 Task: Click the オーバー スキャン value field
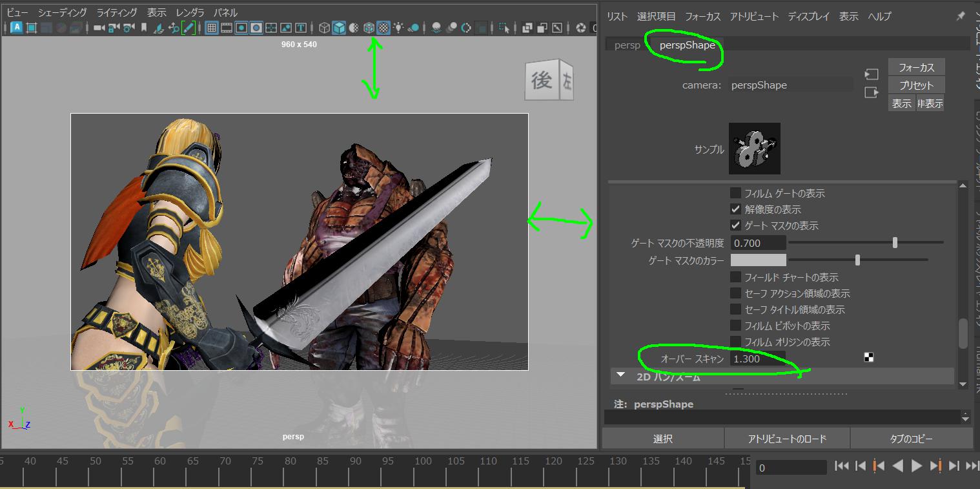pos(758,359)
